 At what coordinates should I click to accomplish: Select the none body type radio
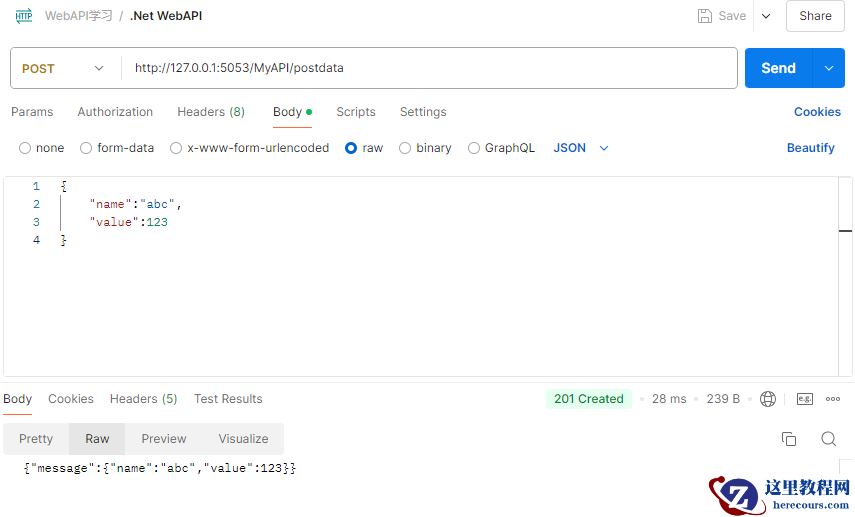25,148
